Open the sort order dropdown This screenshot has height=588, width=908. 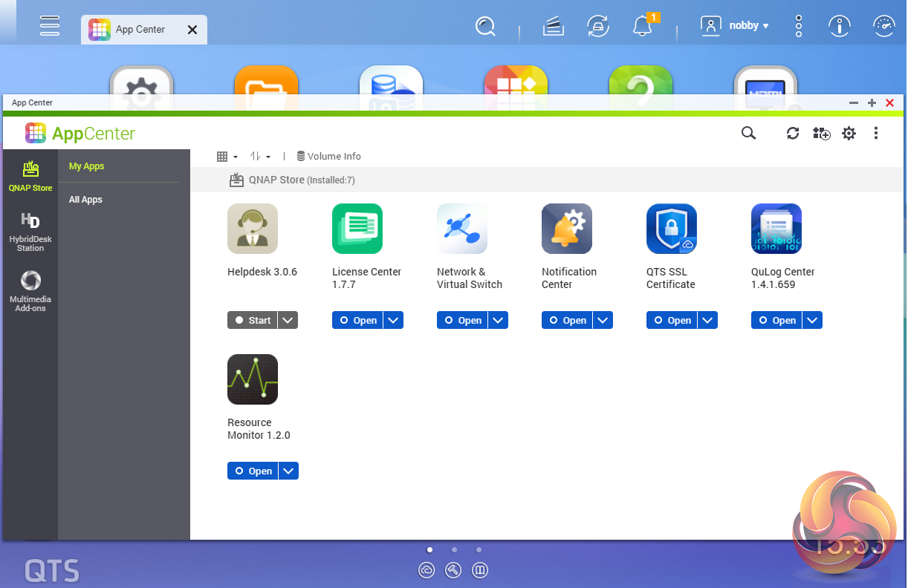point(260,157)
